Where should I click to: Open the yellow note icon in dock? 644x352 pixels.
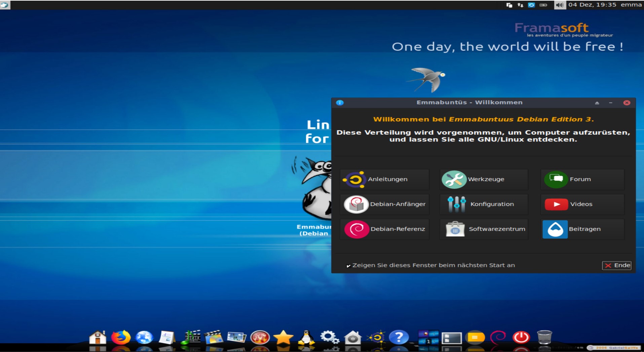pos(475,338)
